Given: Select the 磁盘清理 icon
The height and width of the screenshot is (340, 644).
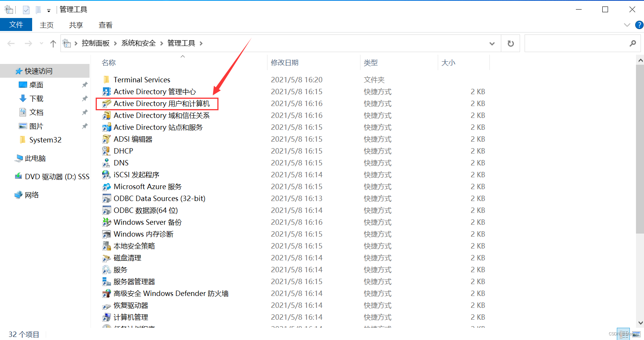Looking at the screenshot, I should coord(106,258).
